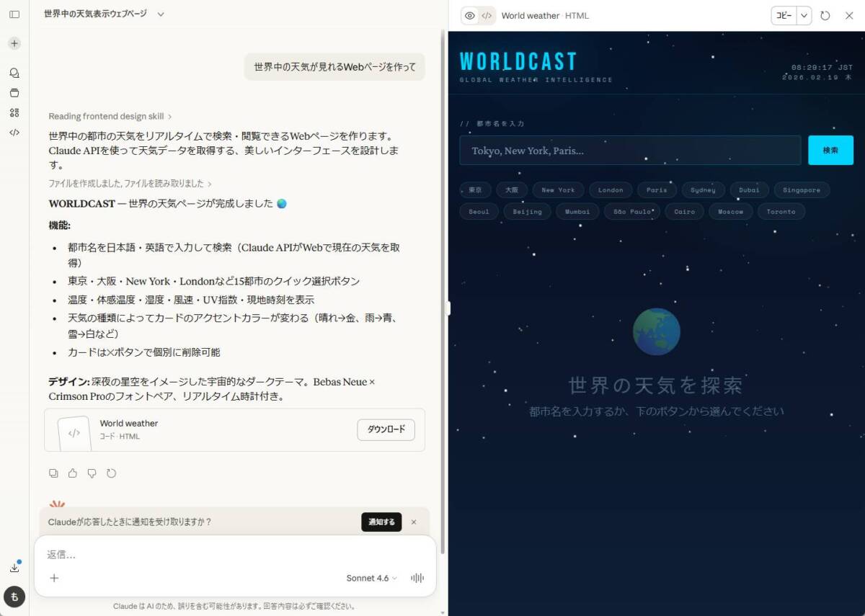This screenshot has width=865, height=616.
Task: Switch the artifact to code view
Action: [487, 15]
